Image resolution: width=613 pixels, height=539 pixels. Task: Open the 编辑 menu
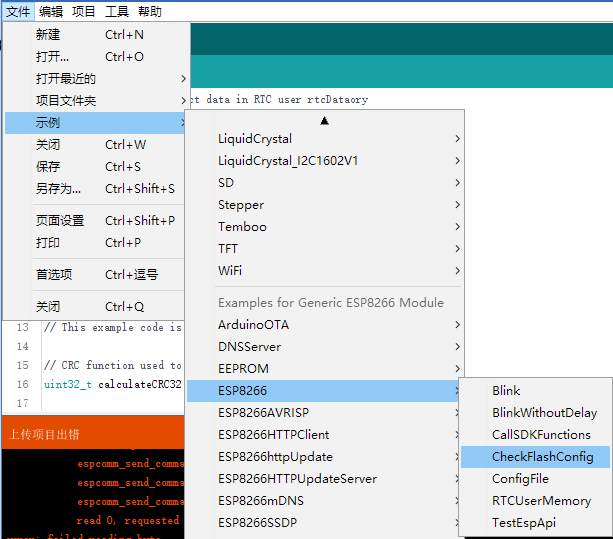click(x=51, y=11)
